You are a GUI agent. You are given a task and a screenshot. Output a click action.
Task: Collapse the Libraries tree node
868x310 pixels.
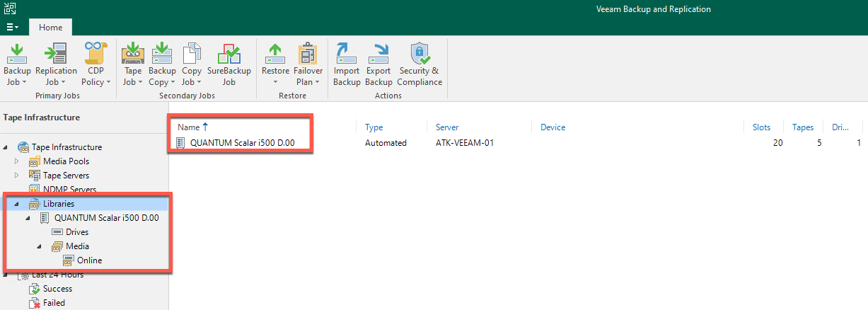tap(17, 204)
